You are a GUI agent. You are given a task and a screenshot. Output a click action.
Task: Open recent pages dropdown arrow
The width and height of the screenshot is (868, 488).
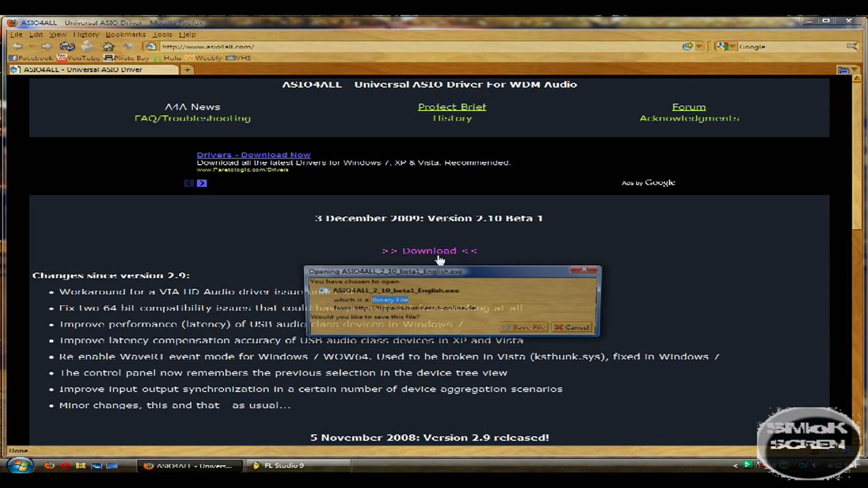click(31, 47)
